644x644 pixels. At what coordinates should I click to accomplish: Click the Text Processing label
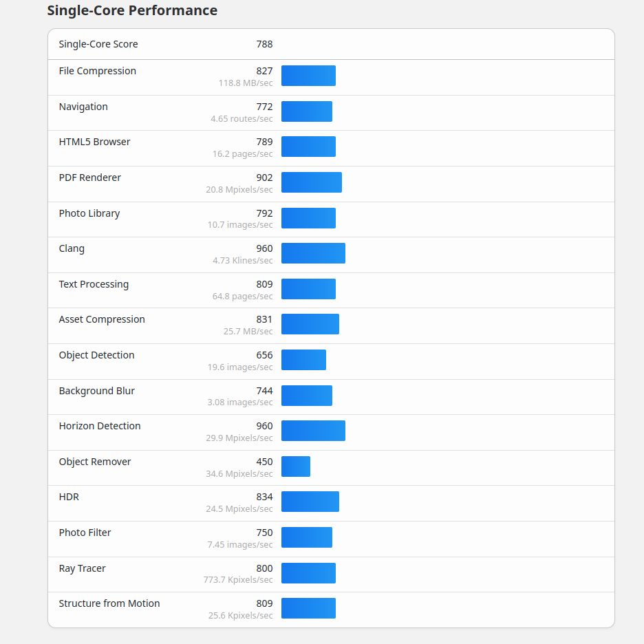click(x=94, y=284)
